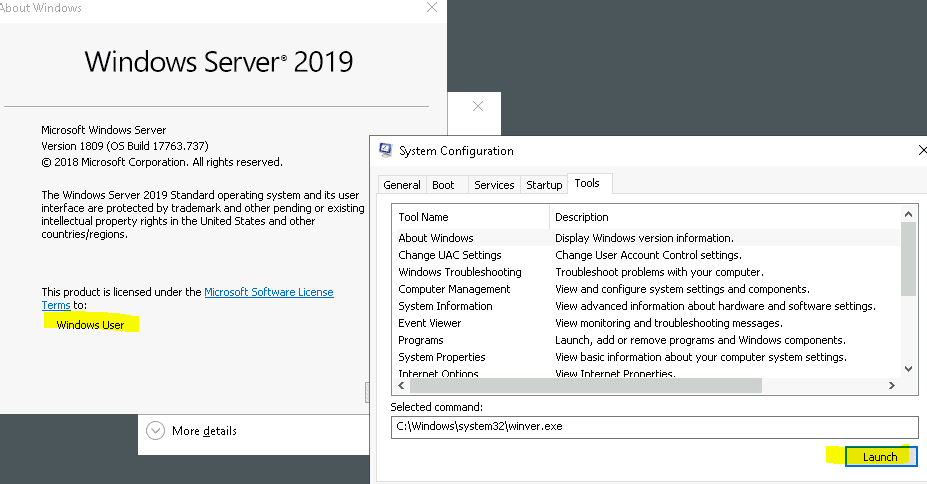Screen dimensions: 927x484
Task: Select Programs tool row
Action: coord(646,340)
